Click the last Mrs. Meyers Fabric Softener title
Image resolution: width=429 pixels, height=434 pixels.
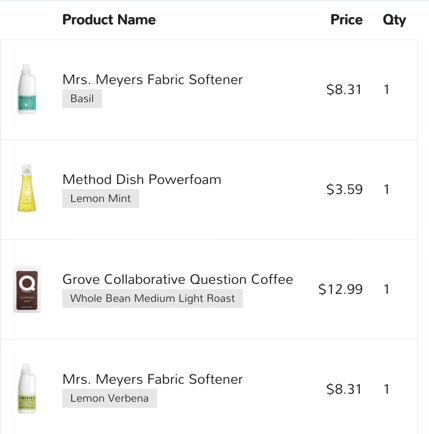(152, 379)
